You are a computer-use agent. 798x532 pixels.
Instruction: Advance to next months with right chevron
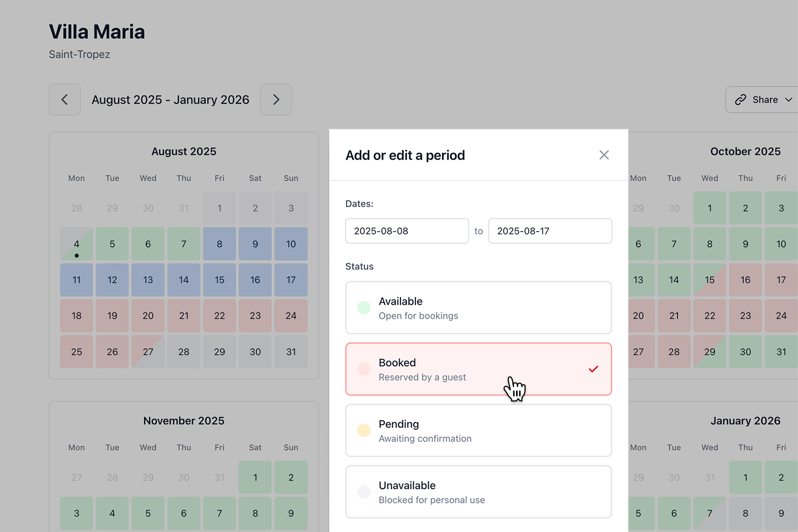tap(276, 100)
